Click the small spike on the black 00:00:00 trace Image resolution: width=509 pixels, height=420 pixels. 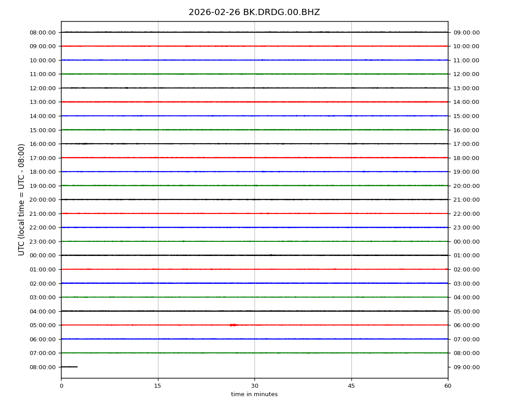[x=271, y=255]
